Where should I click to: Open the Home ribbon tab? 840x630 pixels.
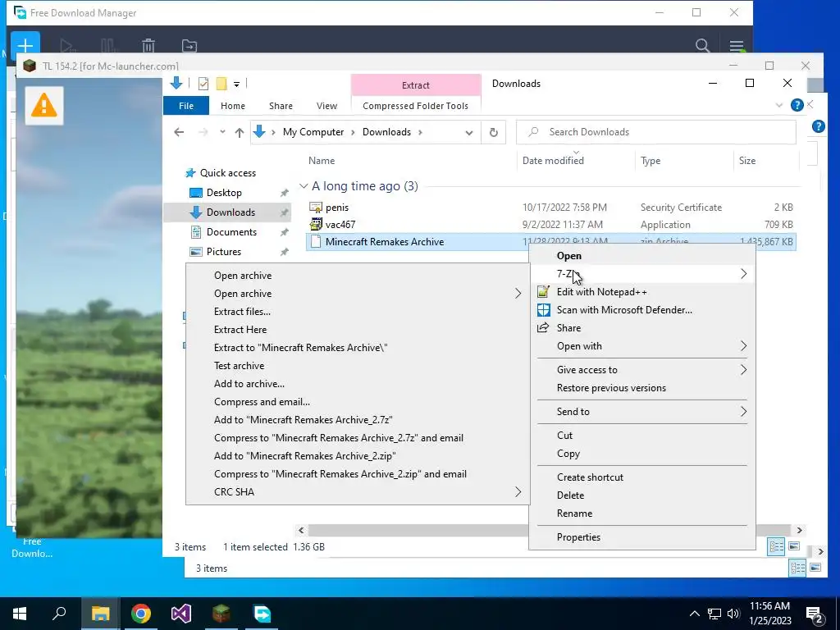(232, 106)
